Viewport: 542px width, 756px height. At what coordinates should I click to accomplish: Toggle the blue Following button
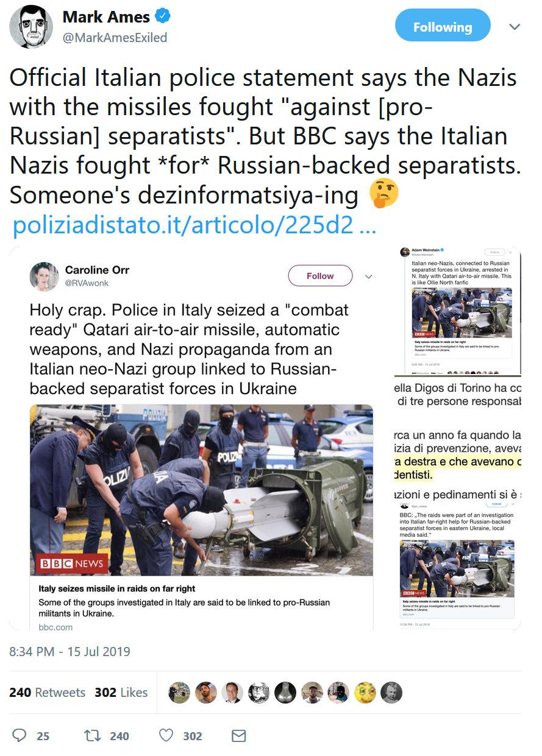pyautogui.click(x=443, y=27)
